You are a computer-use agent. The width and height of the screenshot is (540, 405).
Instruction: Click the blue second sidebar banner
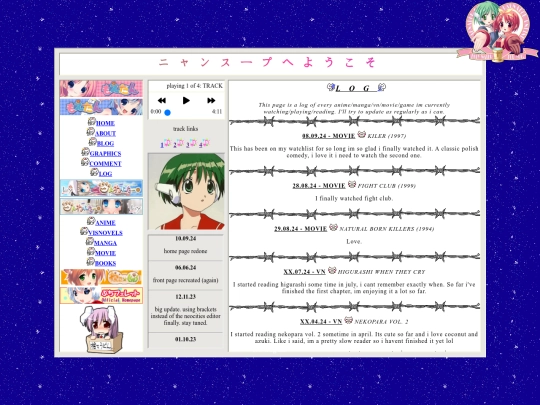coord(101,107)
